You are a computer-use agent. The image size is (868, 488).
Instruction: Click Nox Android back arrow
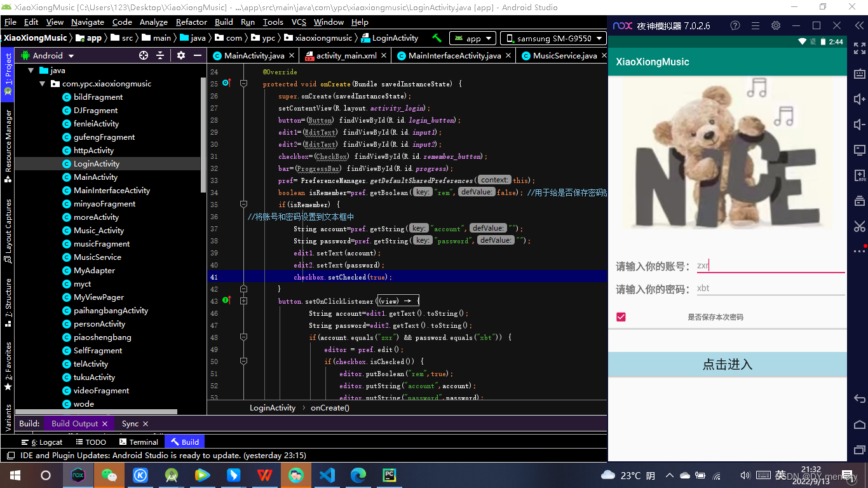[859, 398]
